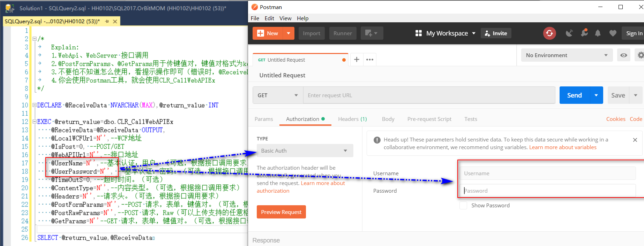This screenshot has width=644, height=246.
Task: Click the Save button
Action: tap(618, 95)
